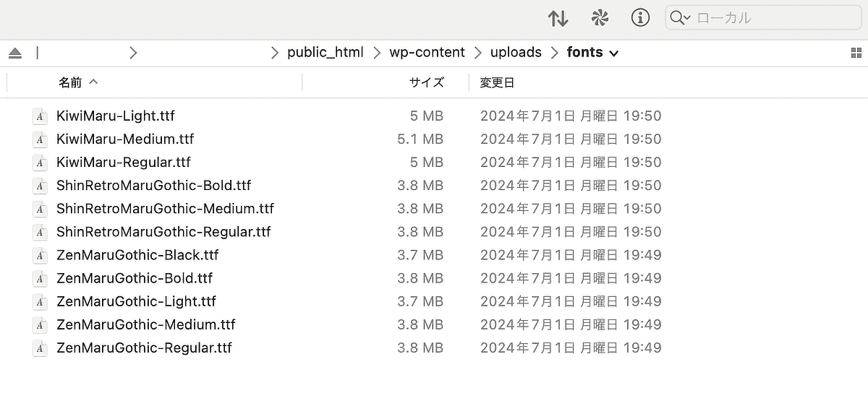Click the eject icon in path bar
The image size is (868, 414).
tap(15, 53)
